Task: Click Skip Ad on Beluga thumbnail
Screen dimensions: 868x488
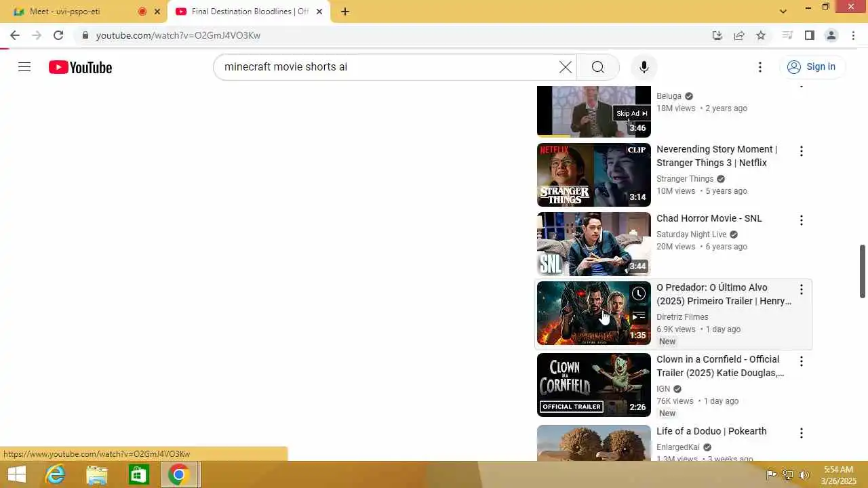Action: 631,113
